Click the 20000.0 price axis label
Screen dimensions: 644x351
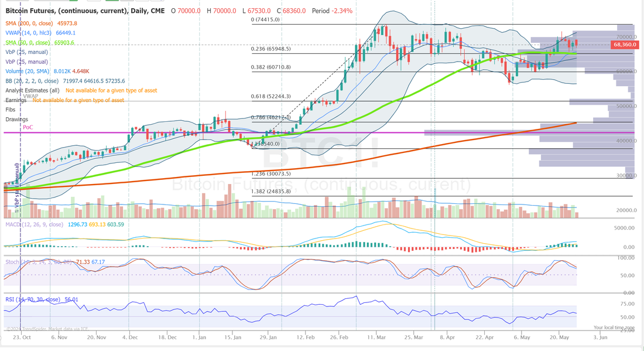coord(626,210)
